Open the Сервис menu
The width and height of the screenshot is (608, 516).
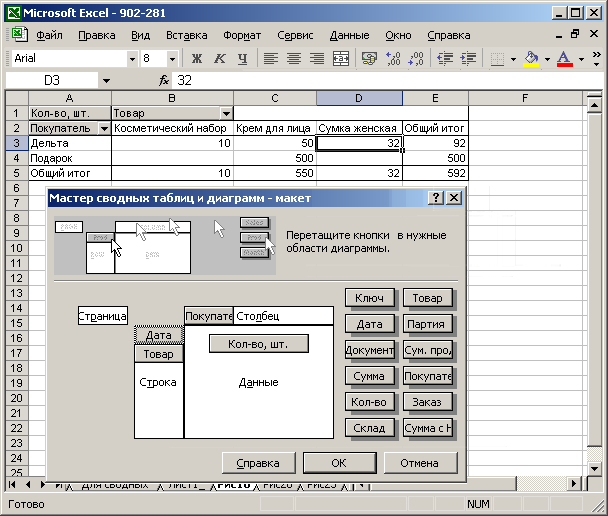(295, 35)
